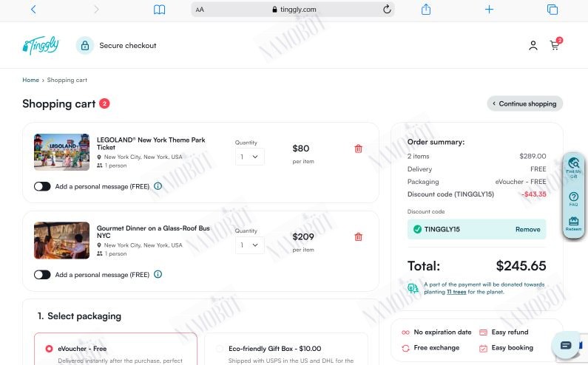Open Redeem side widget icon
This screenshot has width=588, height=365.
pos(573,223)
